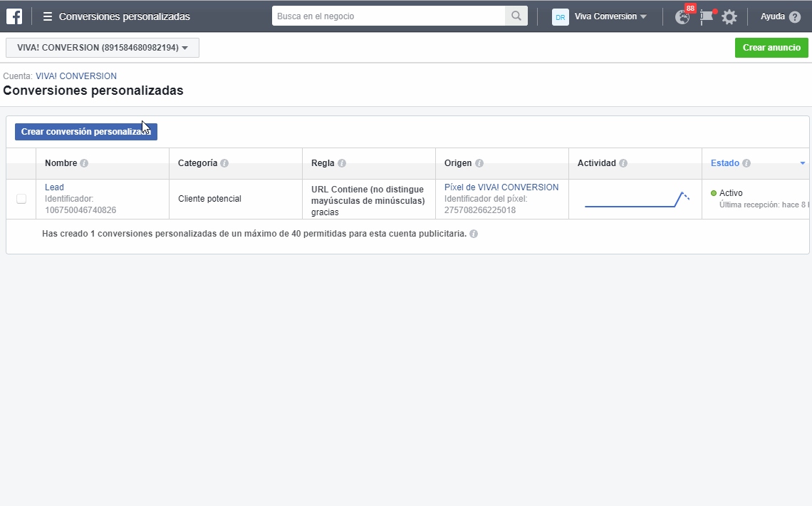Click the Nombre column header

61,163
